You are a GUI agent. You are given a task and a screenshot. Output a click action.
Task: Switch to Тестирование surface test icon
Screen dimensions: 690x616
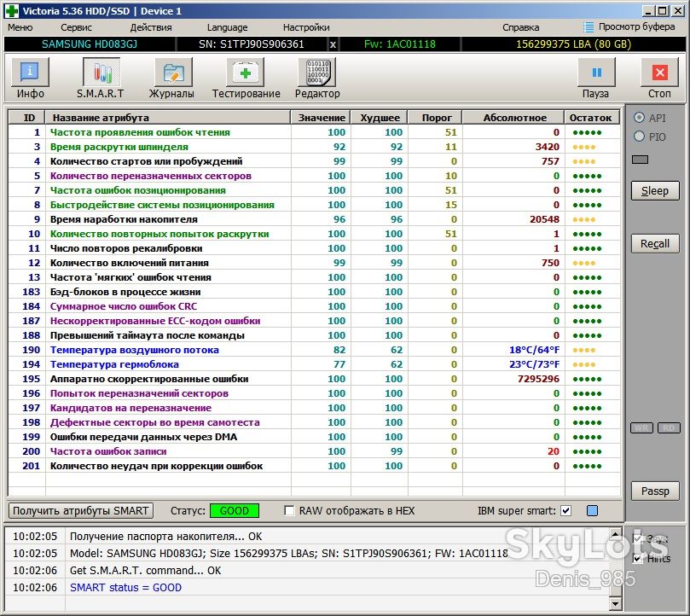pyautogui.click(x=245, y=73)
